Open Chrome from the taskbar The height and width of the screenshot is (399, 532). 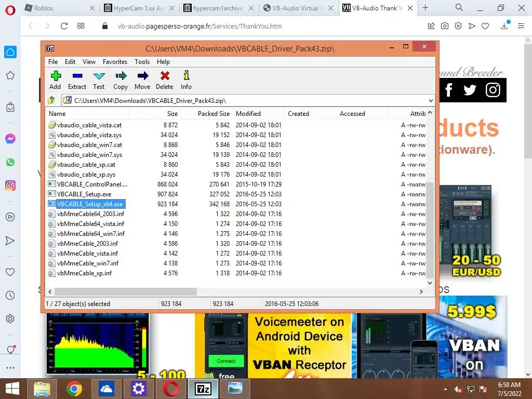(x=74, y=389)
